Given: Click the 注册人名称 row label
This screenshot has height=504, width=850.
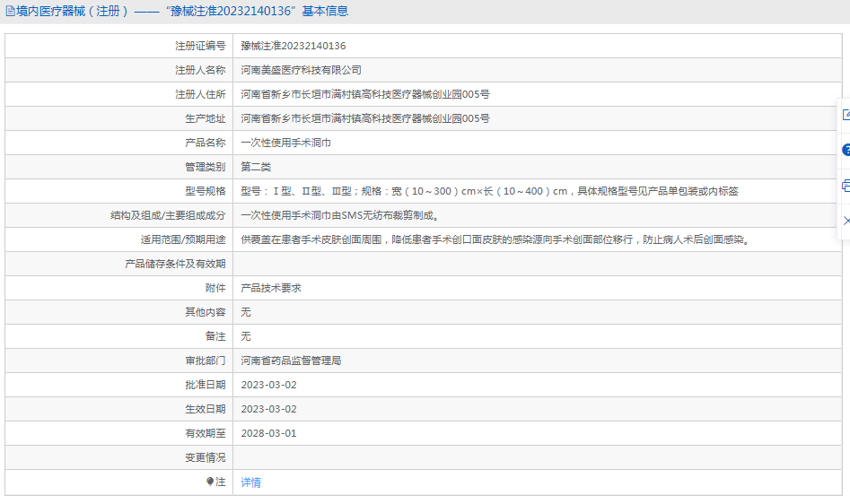Looking at the screenshot, I should (200, 70).
